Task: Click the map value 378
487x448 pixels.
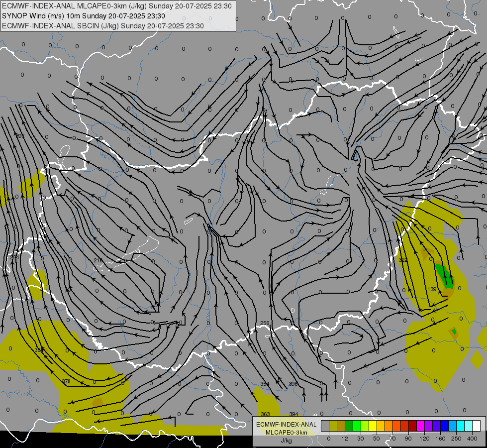Action: [x=66, y=381]
